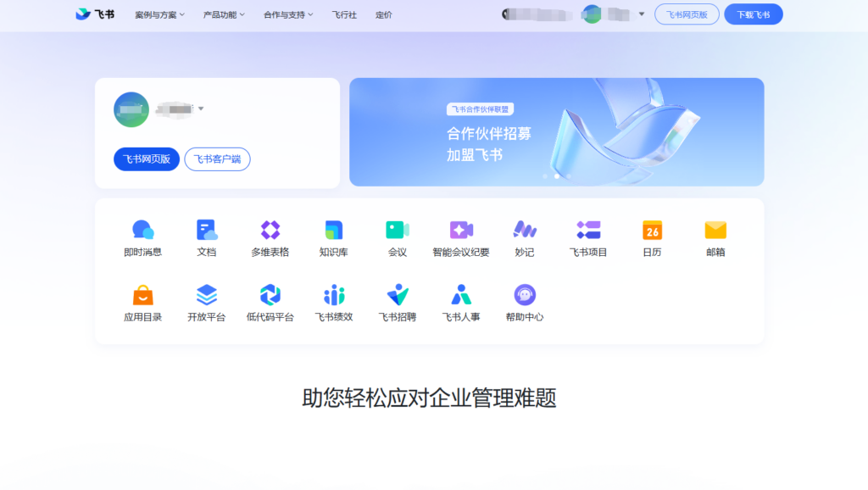Screen dimensions: 868x490
Task: Open the 邮箱 mail icon
Action: (x=715, y=230)
